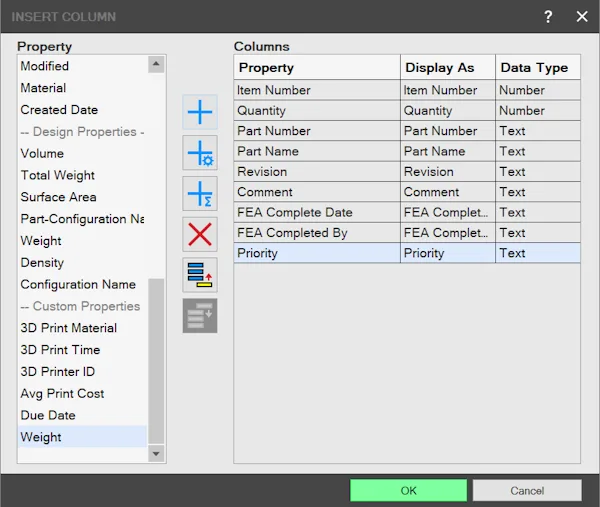Click the move column up icon
This screenshot has width=600, height=507.
point(200,275)
